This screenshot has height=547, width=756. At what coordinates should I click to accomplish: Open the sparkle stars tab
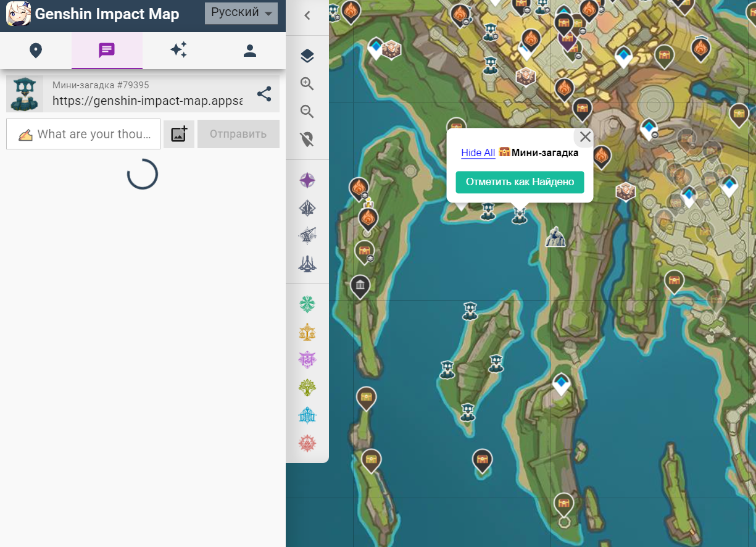pos(178,51)
